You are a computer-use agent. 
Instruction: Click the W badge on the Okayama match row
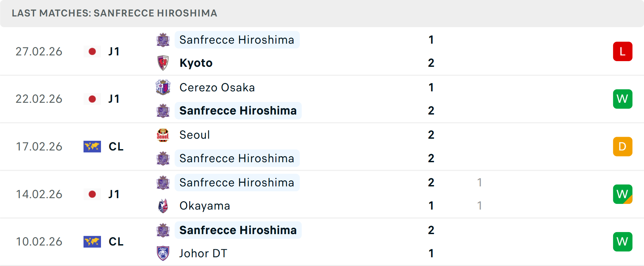point(623,194)
